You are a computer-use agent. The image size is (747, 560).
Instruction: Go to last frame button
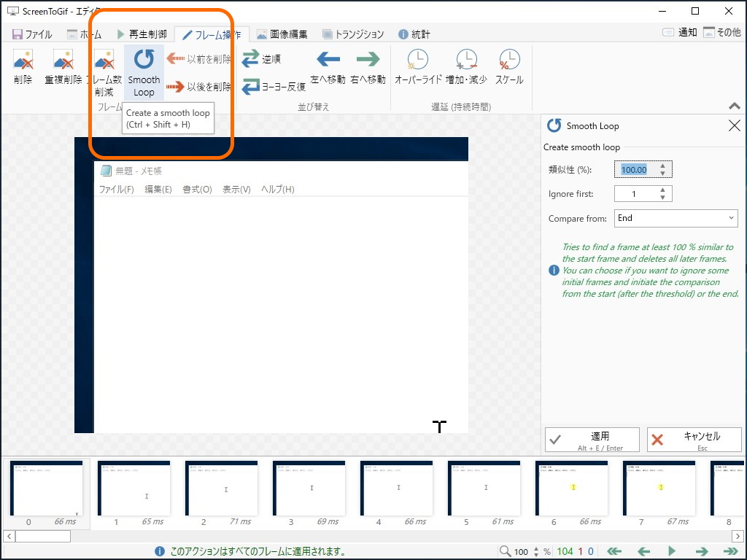730,551
